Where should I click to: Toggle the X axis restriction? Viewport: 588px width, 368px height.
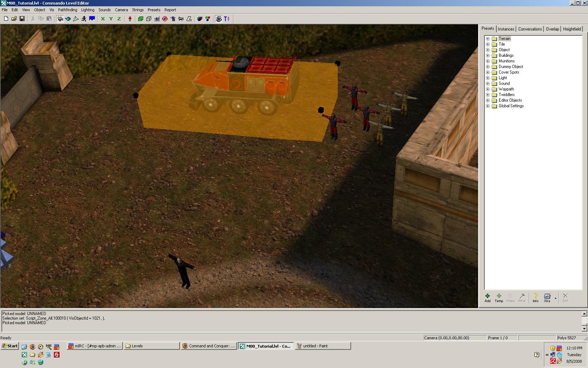pyautogui.click(x=103, y=19)
